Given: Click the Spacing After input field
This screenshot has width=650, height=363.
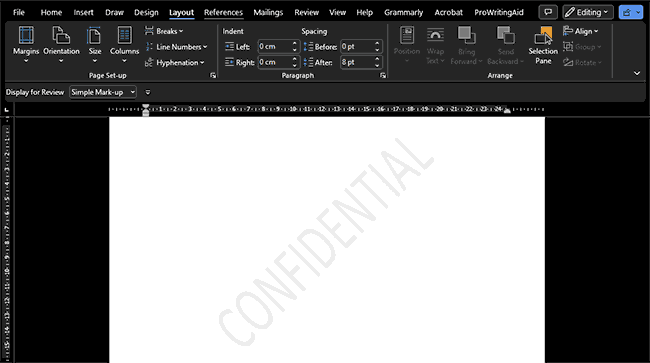Looking at the screenshot, I should [357, 62].
